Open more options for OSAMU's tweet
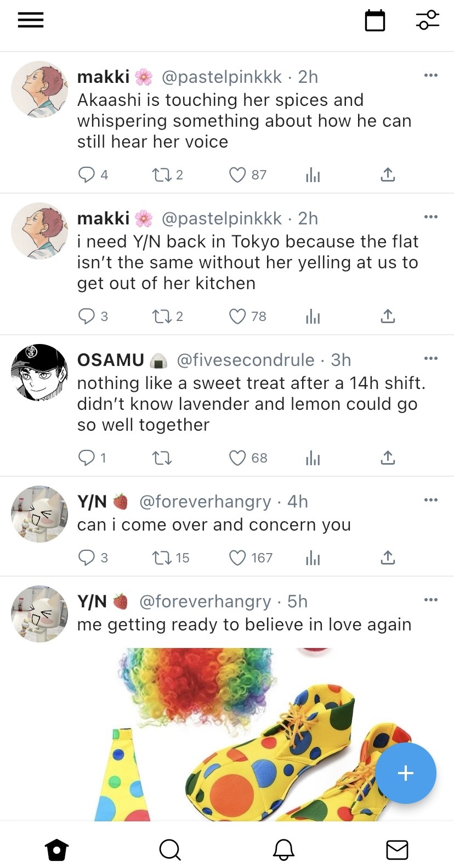Viewport: 454px width, 868px height. pos(431,358)
